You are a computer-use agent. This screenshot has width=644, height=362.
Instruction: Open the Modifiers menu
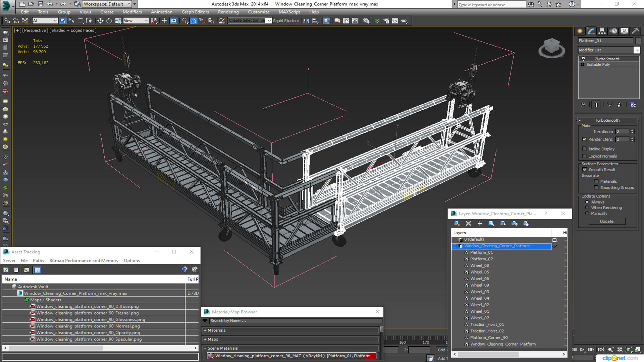pyautogui.click(x=131, y=12)
